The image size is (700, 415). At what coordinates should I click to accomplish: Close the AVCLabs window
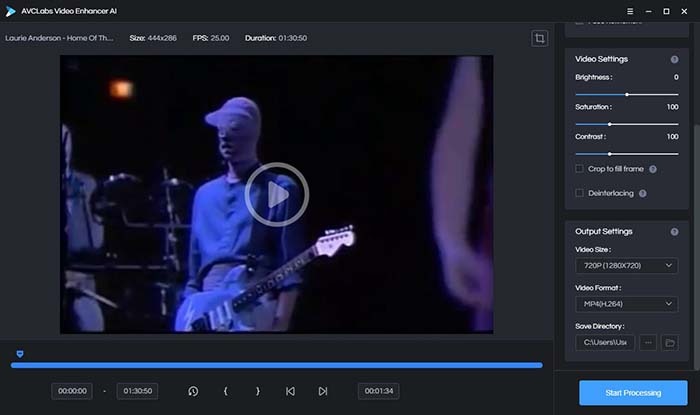[684, 11]
